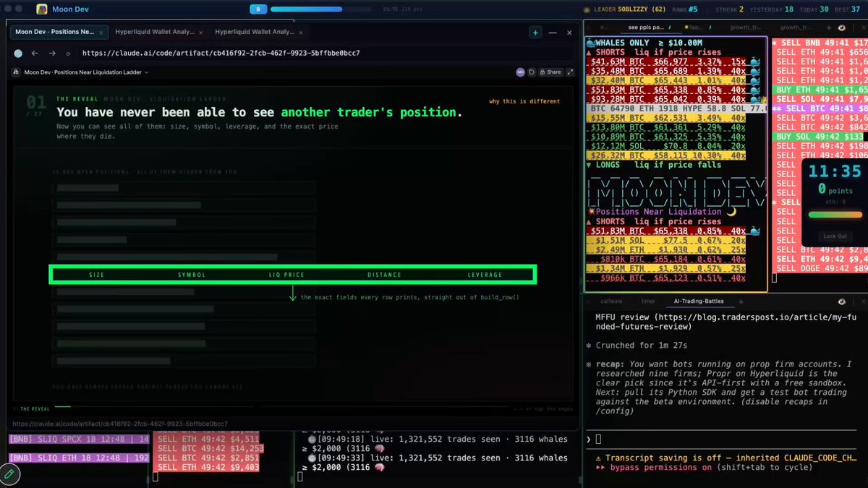
Task: Click the $2.49M ETH $1,930 row
Action: [x=668, y=249]
